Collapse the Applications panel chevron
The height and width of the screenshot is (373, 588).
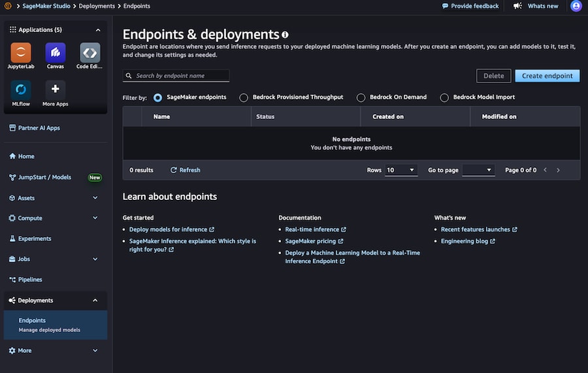(98, 29)
